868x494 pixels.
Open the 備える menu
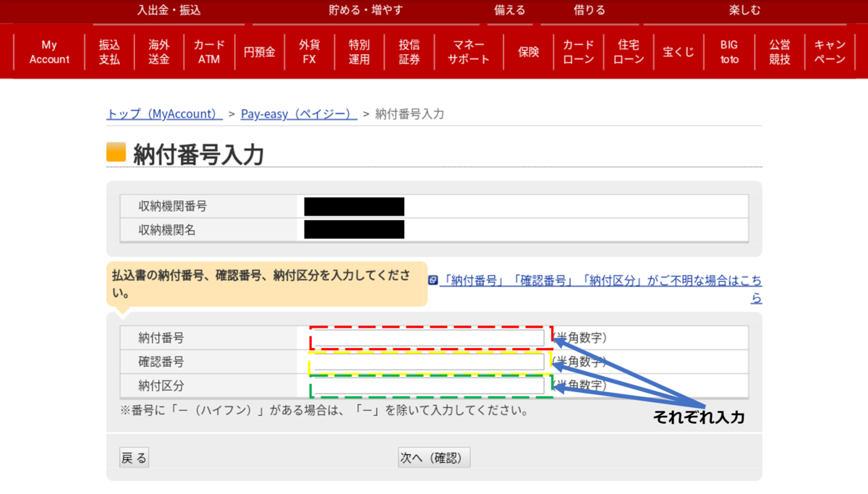click(510, 10)
